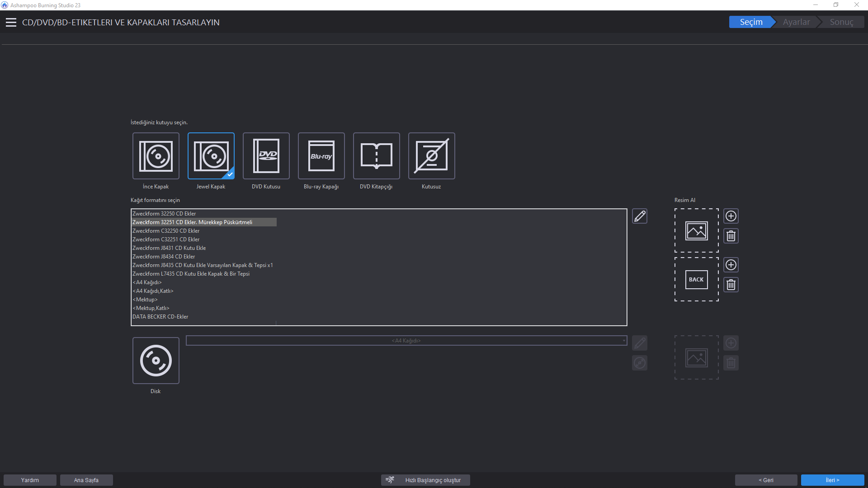Click the disk image trash icon
Viewport: 868px width, 488px height.
tap(731, 363)
